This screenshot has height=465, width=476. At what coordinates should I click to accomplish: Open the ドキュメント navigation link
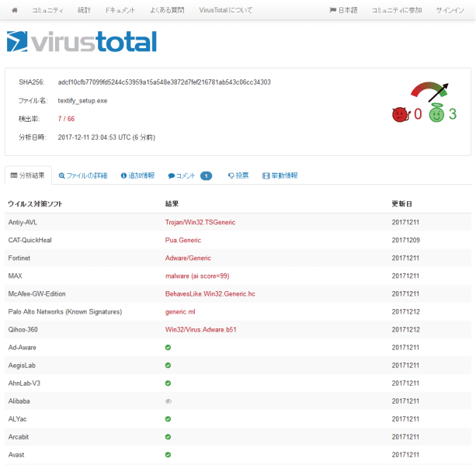coord(120,10)
